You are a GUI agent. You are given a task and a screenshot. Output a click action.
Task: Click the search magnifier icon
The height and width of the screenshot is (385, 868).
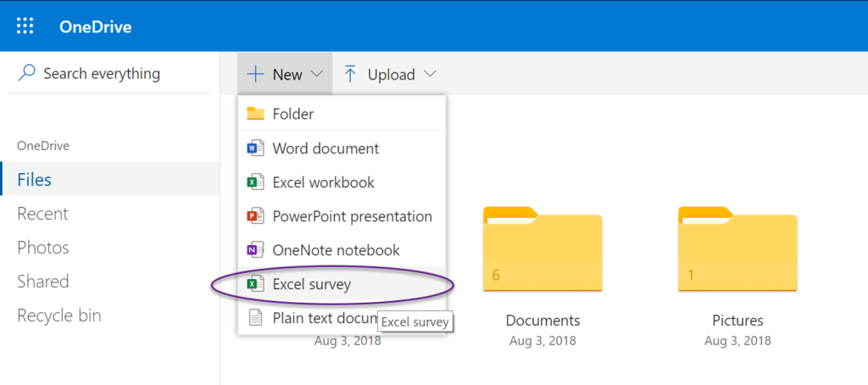point(27,74)
